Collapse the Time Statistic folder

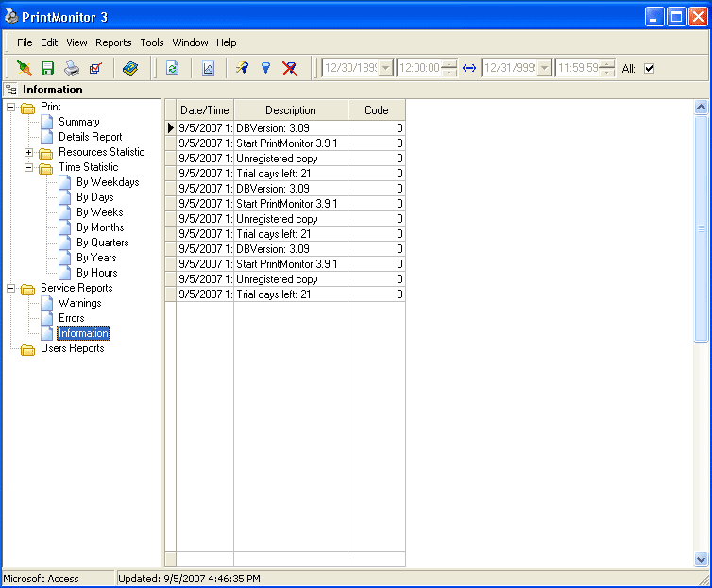click(28, 167)
